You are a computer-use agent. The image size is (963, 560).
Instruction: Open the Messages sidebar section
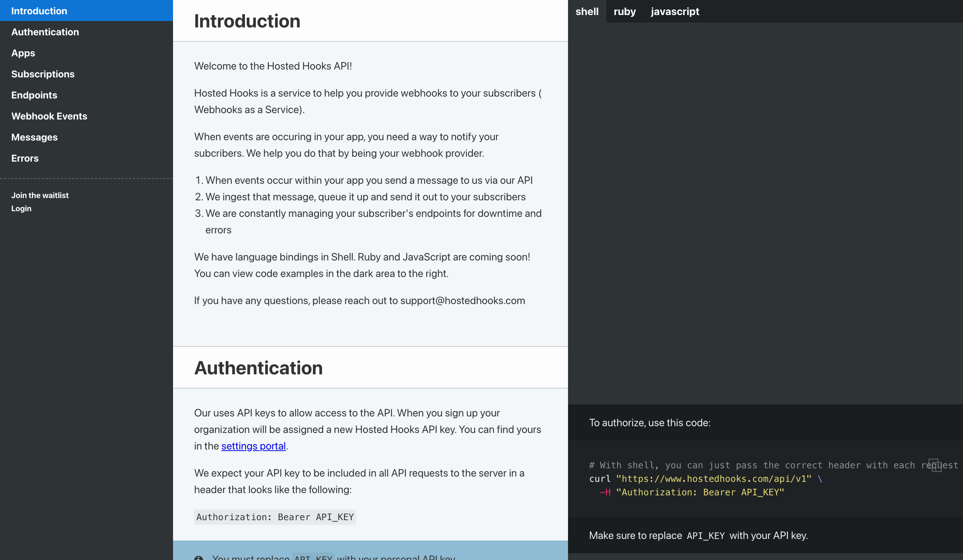click(x=87, y=137)
